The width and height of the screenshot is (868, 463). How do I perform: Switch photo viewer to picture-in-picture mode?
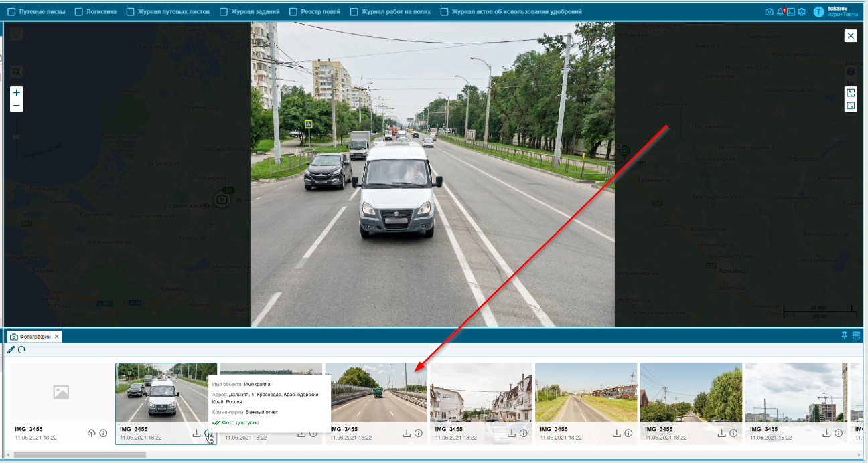pyautogui.click(x=851, y=93)
